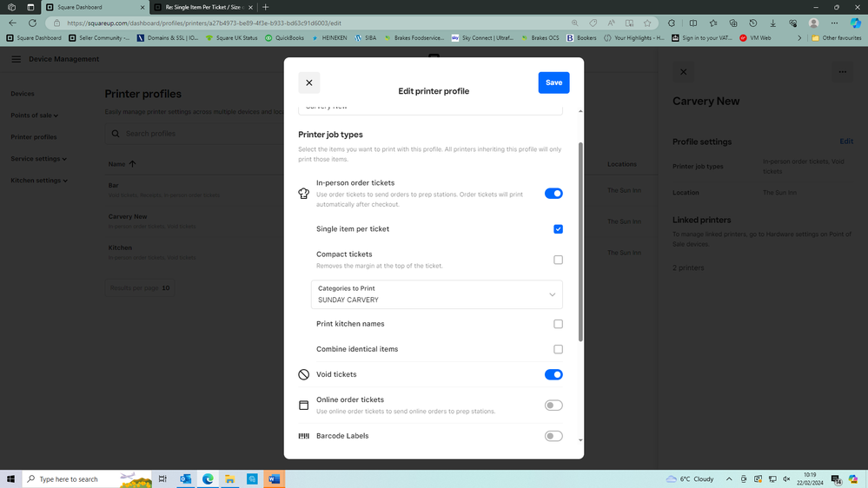Enable the Compact tickets checkbox
This screenshot has width=868, height=488.
(558, 260)
